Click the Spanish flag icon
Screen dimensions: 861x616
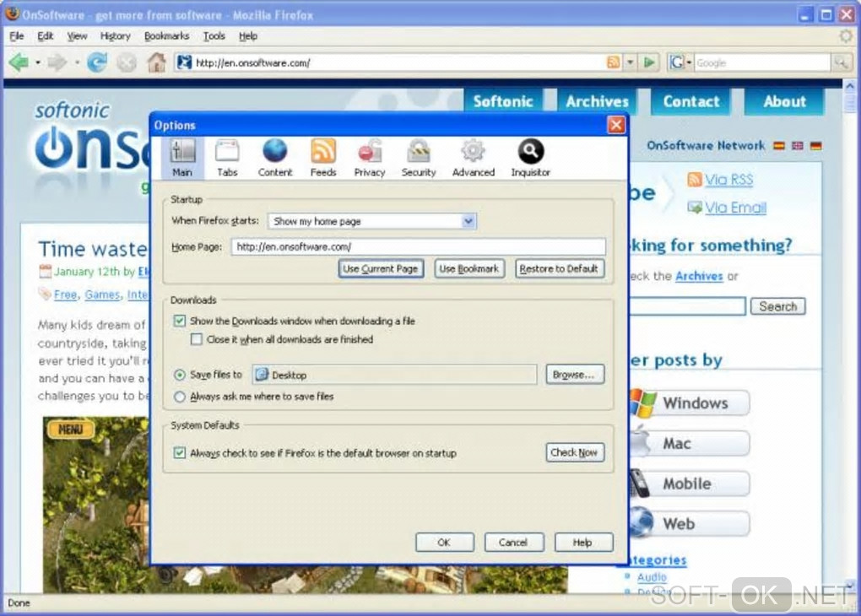click(x=779, y=145)
